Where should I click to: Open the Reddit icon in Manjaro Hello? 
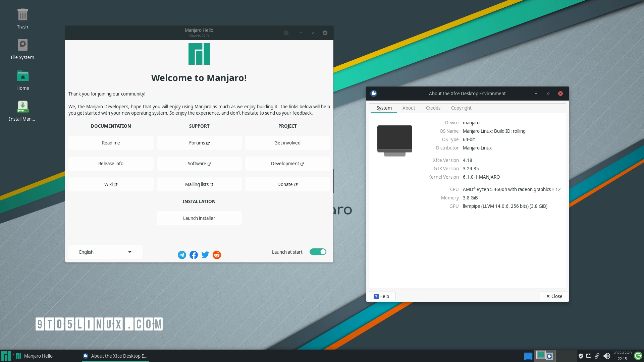(x=217, y=255)
